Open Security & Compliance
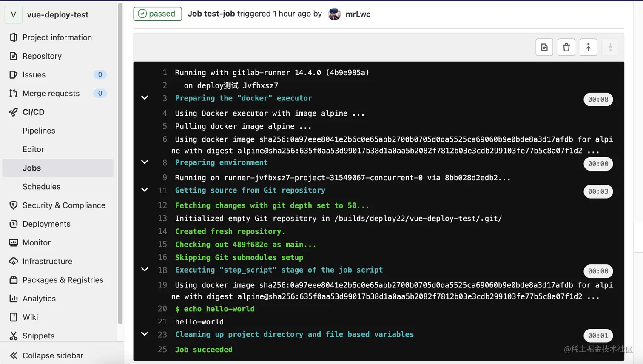The image size is (643, 364). tap(64, 205)
